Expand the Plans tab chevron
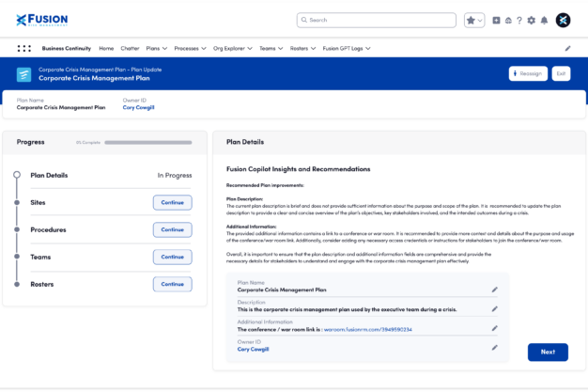588x392 pixels. [164, 49]
